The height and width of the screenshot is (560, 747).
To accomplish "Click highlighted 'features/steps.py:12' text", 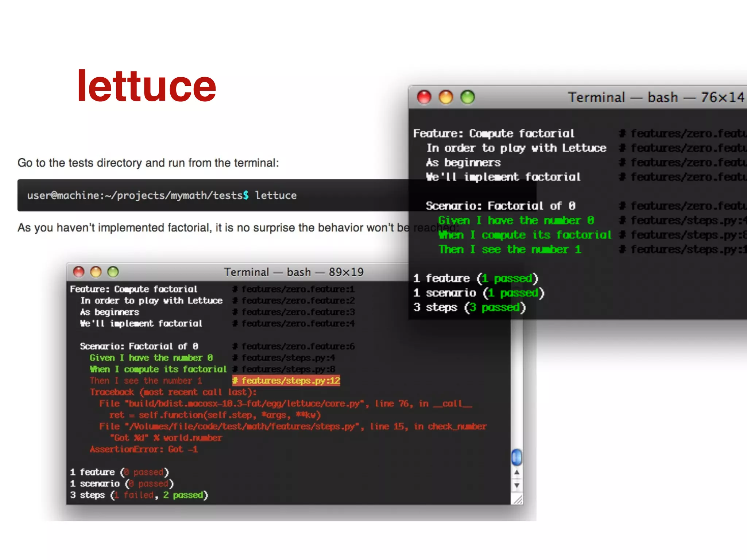I will 286,381.
